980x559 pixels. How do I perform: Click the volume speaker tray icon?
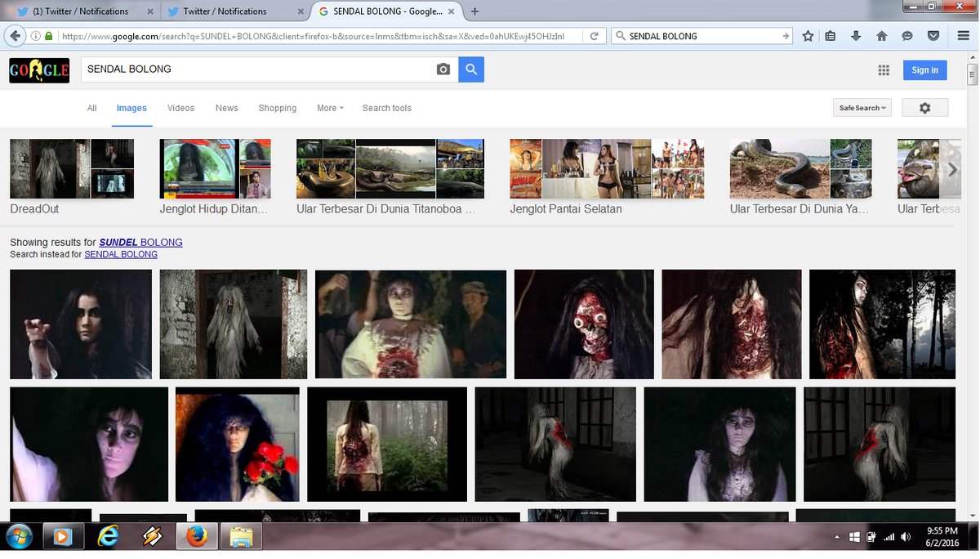[904, 537]
